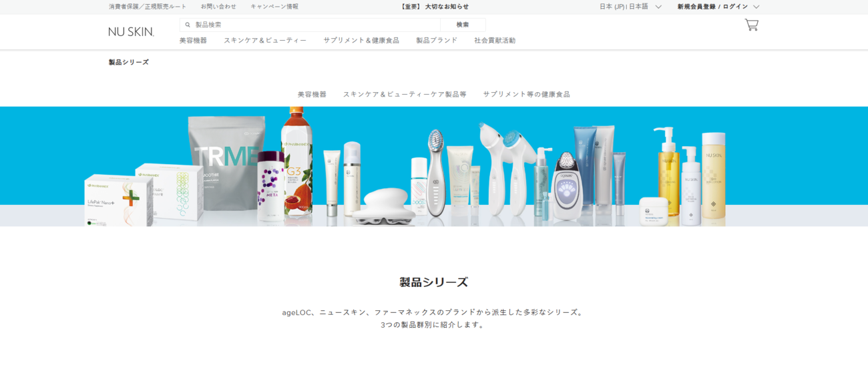The image size is (868, 381).
Task: Open the 製品ブランド main menu
Action: (x=437, y=41)
